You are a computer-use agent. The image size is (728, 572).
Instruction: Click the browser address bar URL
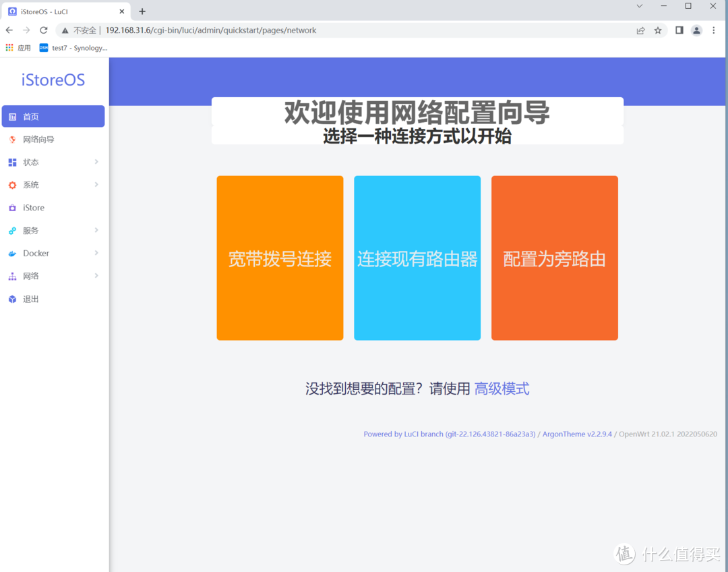(x=210, y=30)
